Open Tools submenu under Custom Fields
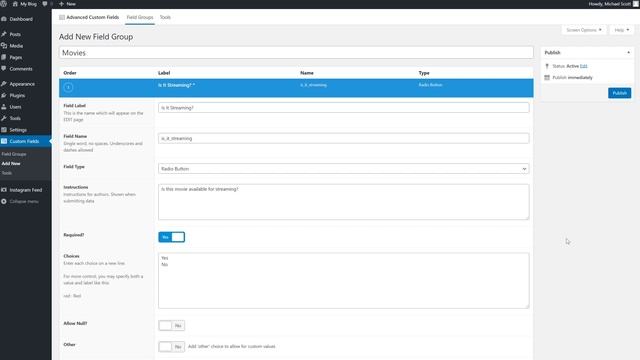 7,173
